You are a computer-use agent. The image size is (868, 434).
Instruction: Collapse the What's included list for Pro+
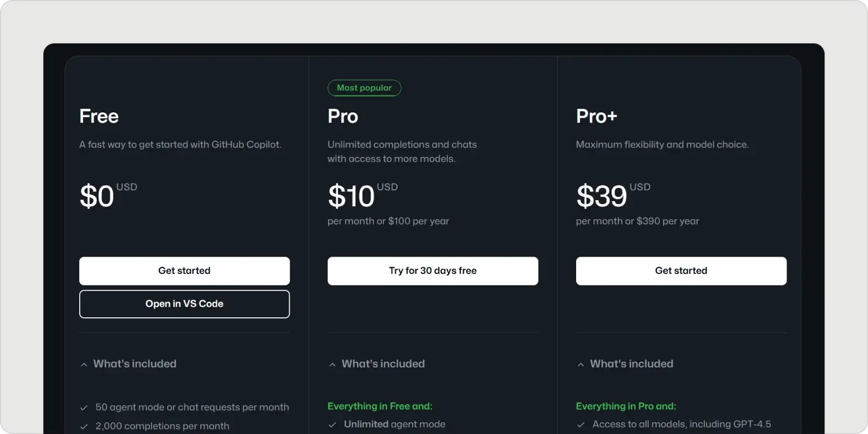coord(631,364)
